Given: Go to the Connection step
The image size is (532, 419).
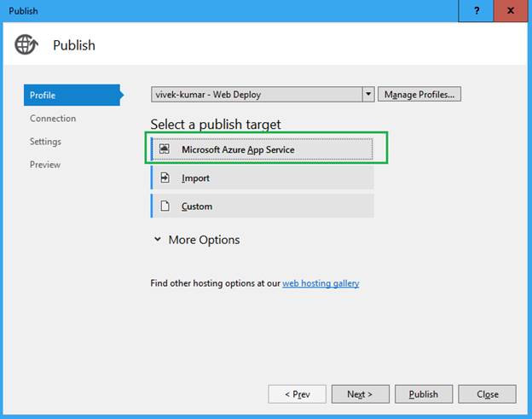Looking at the screenshot, I should [53, 118].
